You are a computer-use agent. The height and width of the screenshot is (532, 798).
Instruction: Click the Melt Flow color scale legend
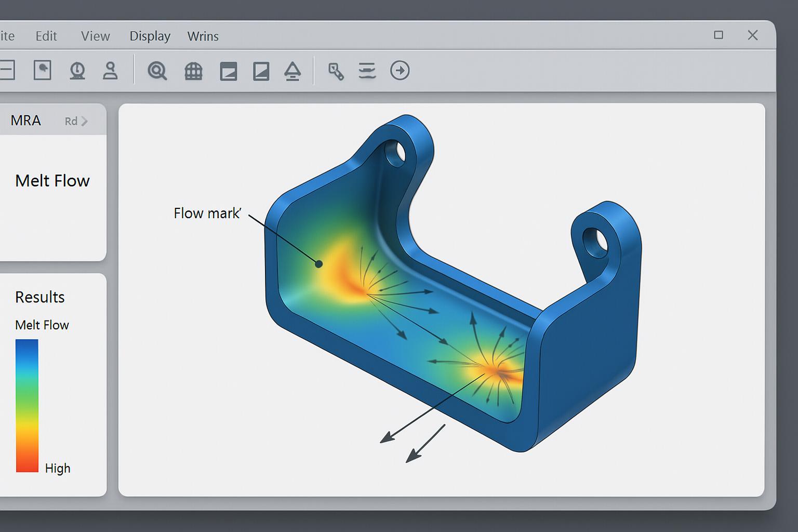28,404
